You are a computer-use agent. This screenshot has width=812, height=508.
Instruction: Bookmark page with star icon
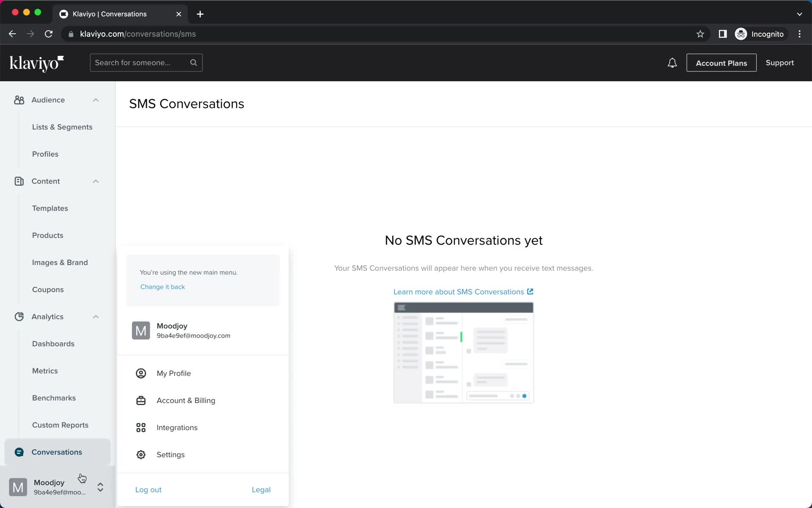(x=700, y=34)
